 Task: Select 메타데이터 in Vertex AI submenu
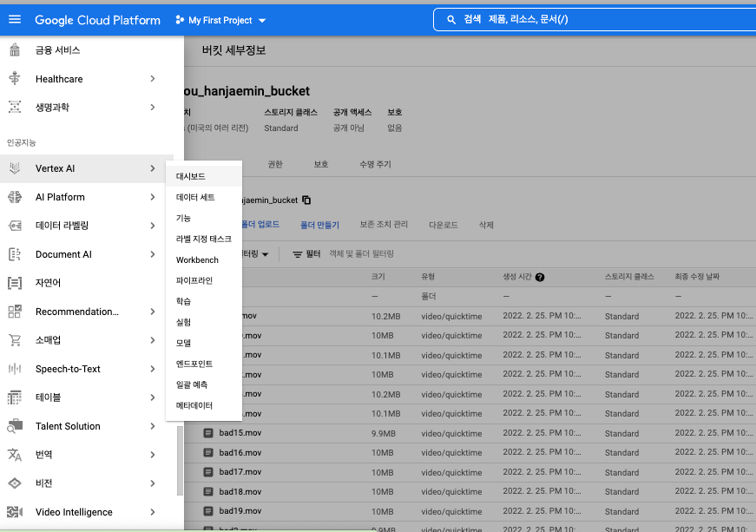click(203, 406)
